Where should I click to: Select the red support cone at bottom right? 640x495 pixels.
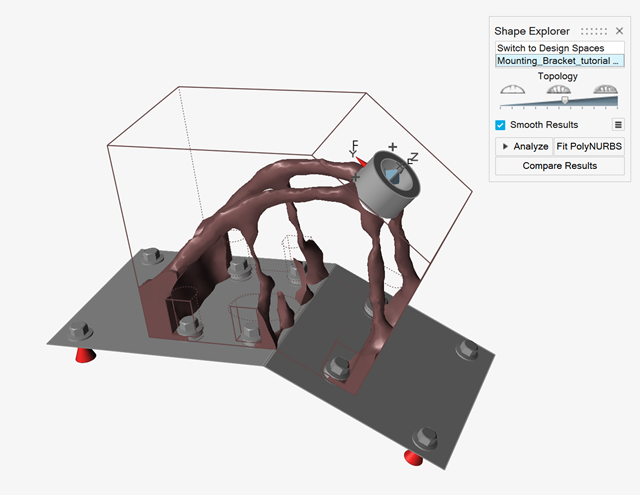[x=413, y=457]
